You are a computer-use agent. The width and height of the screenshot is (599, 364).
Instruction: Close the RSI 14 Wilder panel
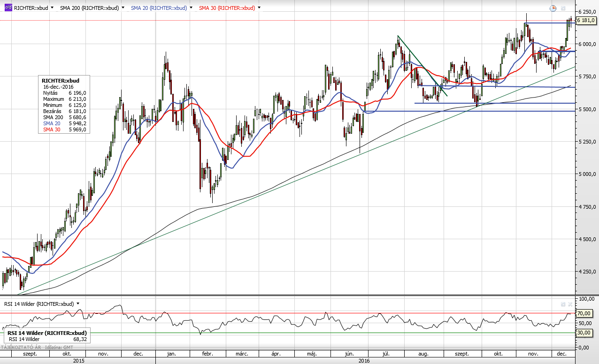point(570,304)
